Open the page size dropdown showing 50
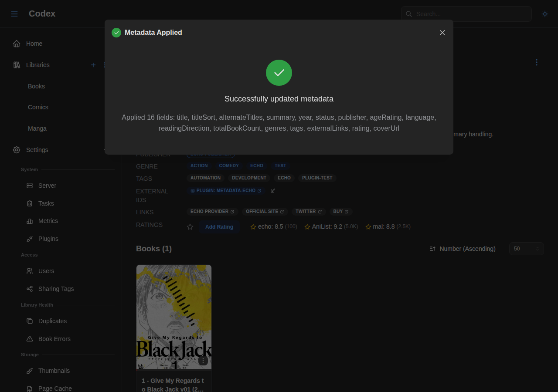The image size is (558, 392). point(526,248)
